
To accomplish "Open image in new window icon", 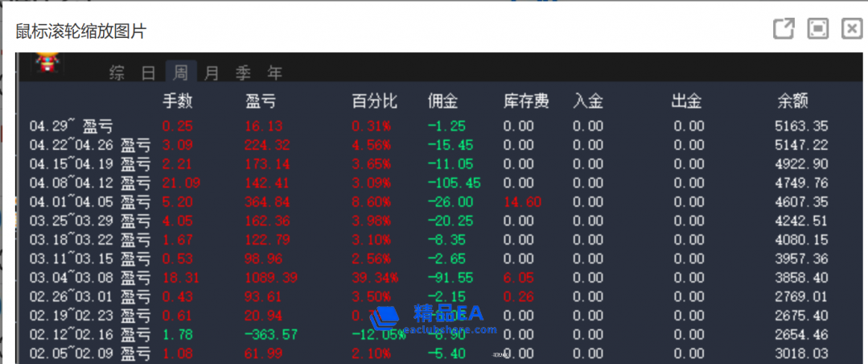I will pyautogui.click(x=784, y=30).
